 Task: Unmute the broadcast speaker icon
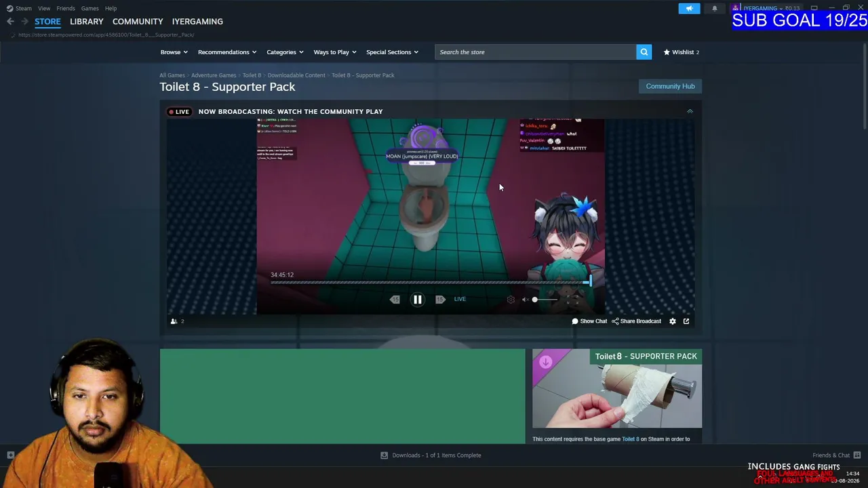point(525,300)
